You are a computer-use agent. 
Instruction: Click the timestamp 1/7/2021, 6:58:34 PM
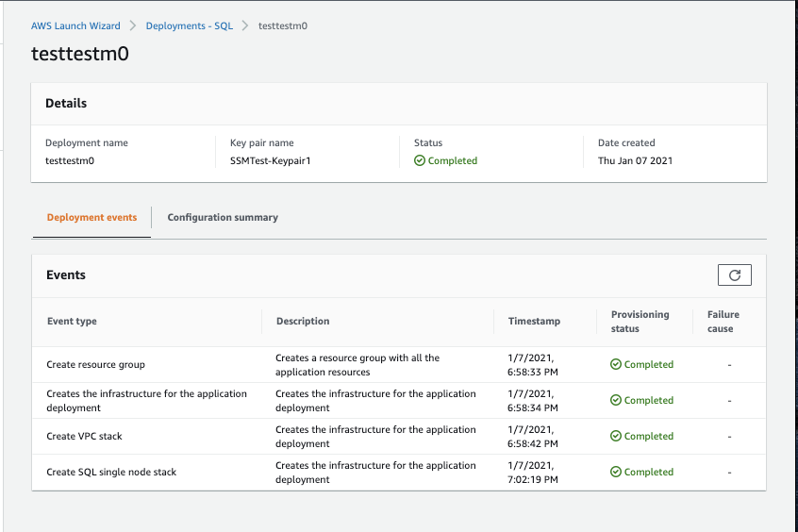point(533,401)
